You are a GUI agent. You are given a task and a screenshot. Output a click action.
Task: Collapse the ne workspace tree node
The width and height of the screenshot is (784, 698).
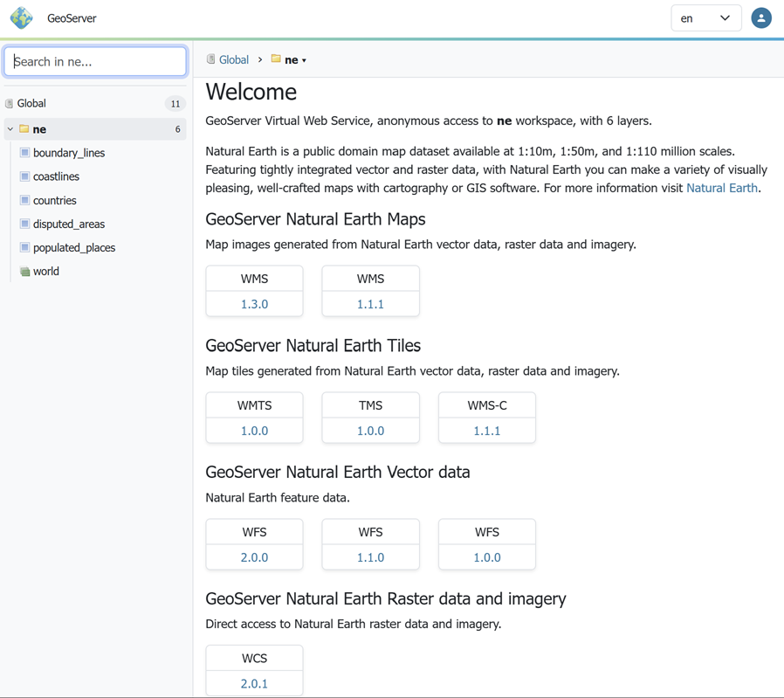(x=10, y=129)
